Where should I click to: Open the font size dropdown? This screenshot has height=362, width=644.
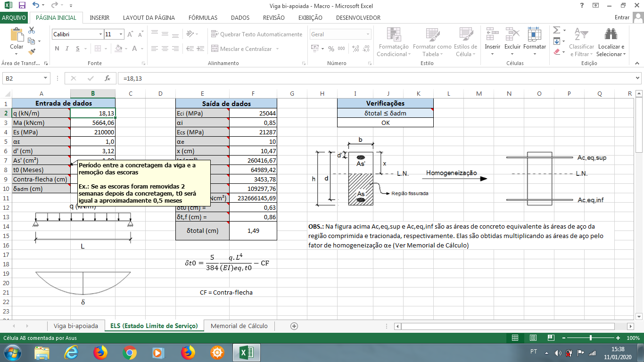pyautogui.click(x=121, y=34)
